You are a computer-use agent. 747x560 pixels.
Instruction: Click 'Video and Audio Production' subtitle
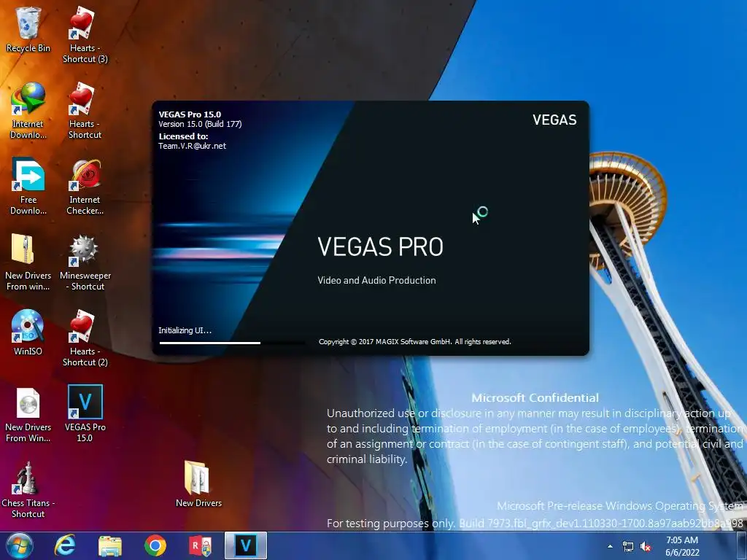376,281
